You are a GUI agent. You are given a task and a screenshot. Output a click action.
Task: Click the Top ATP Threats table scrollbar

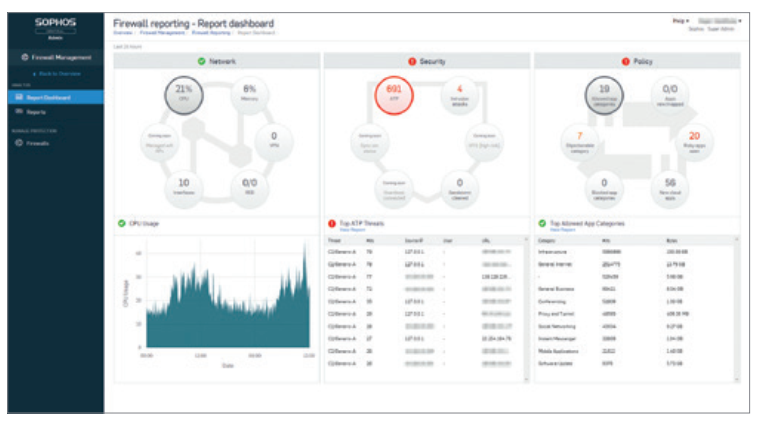pos(526,310)
